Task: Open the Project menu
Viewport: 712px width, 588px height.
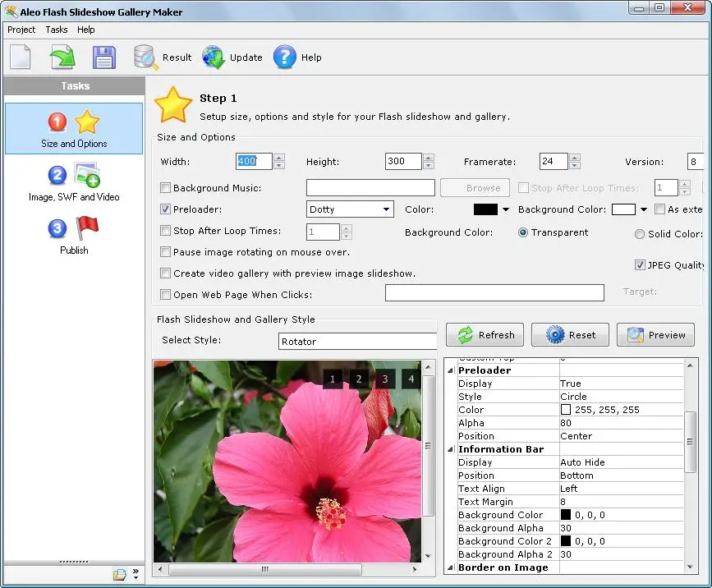Action: tap(21, 30)
